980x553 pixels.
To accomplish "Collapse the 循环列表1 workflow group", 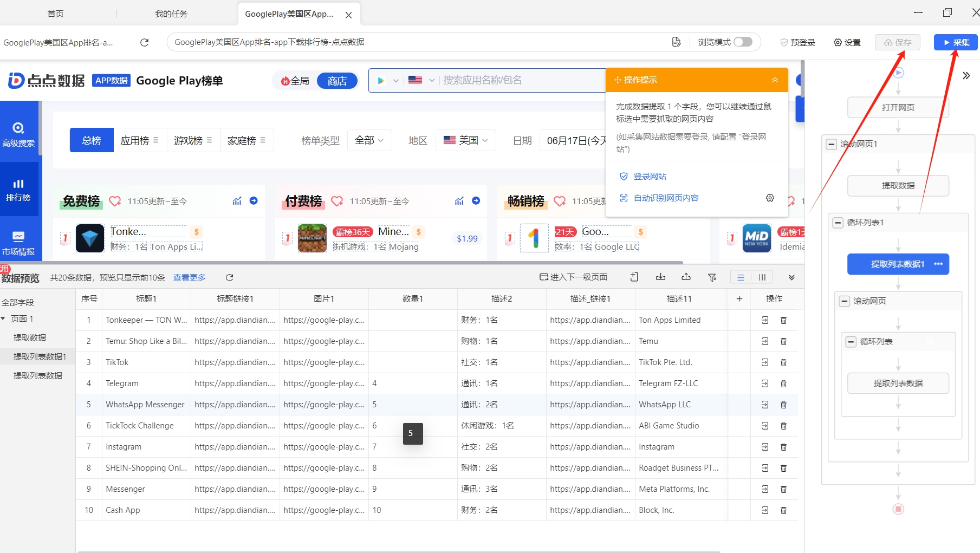I will coord(838,223).
